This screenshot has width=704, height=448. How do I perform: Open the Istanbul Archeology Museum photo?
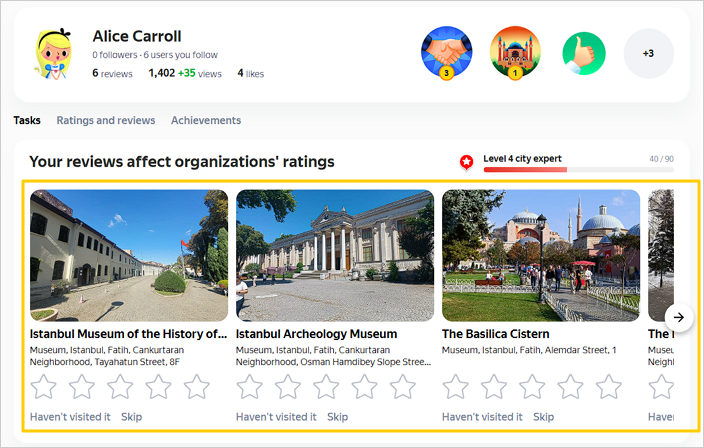pyautogui.click(x=334, y=255)
